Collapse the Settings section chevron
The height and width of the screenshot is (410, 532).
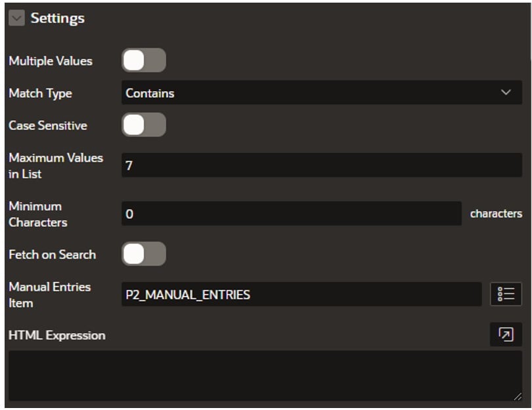(16, 18)
